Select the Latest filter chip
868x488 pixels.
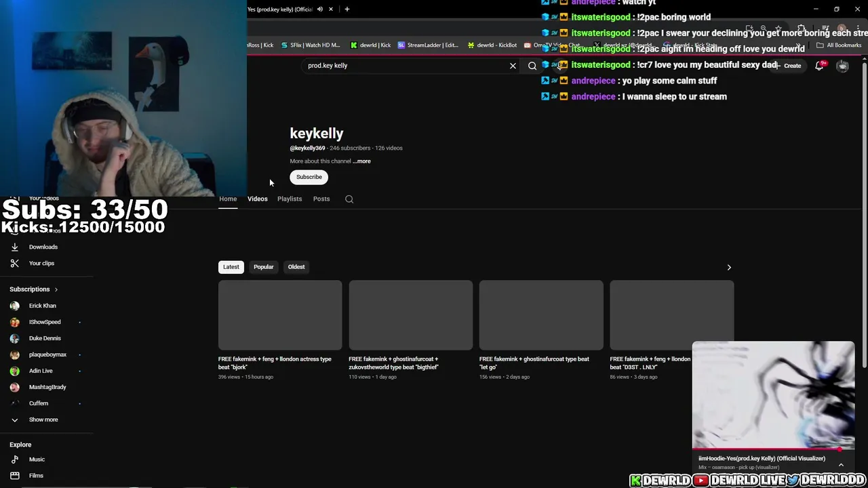click(x=231, y=267)
